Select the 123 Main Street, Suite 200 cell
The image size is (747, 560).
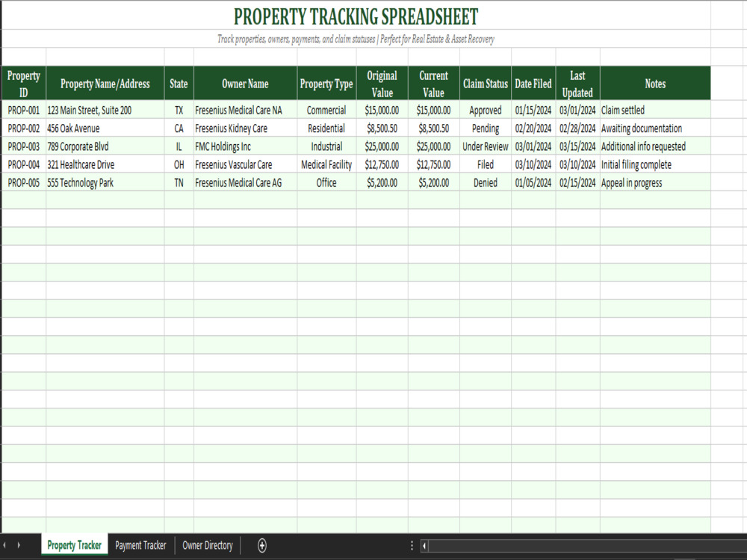pos(105,110)
